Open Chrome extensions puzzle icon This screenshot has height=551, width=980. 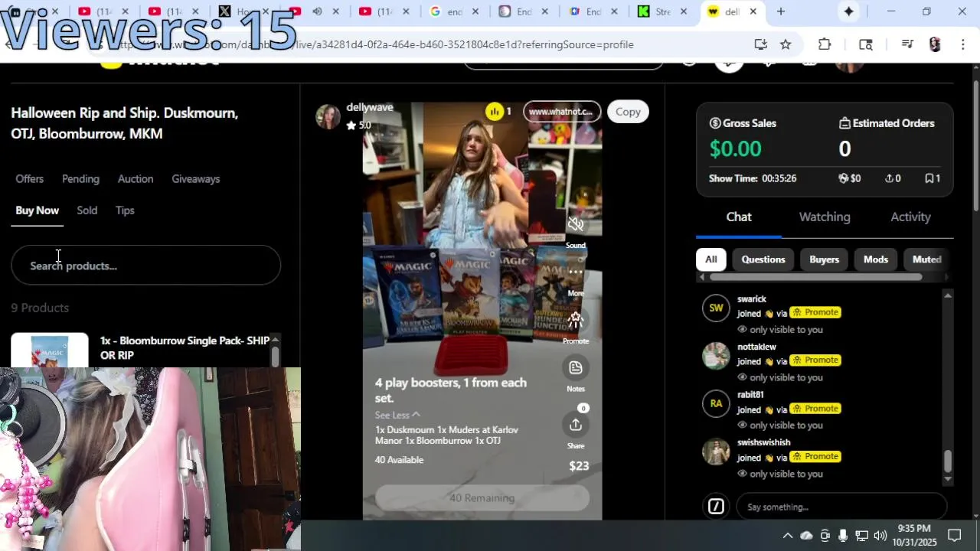pyautogui.click(x=825, y=44)
